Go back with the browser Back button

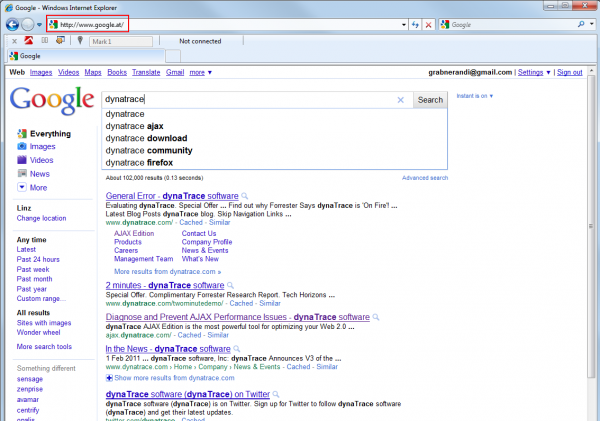point(12,25)
